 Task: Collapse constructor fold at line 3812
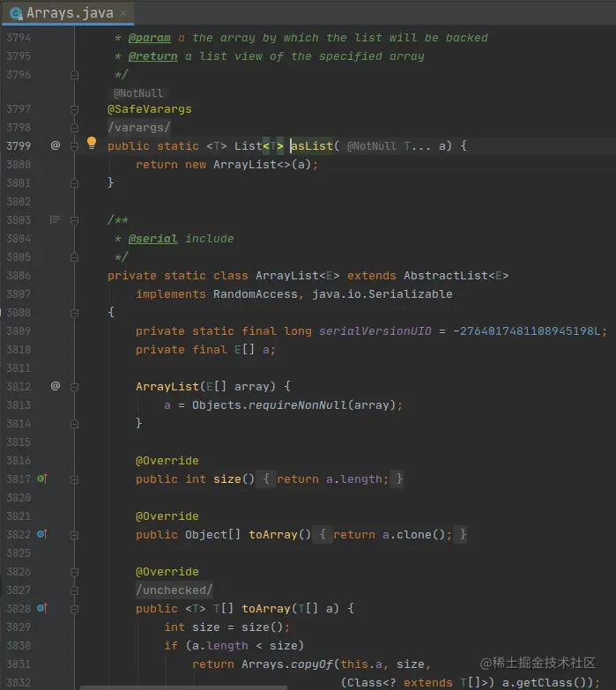click(74, 387)
